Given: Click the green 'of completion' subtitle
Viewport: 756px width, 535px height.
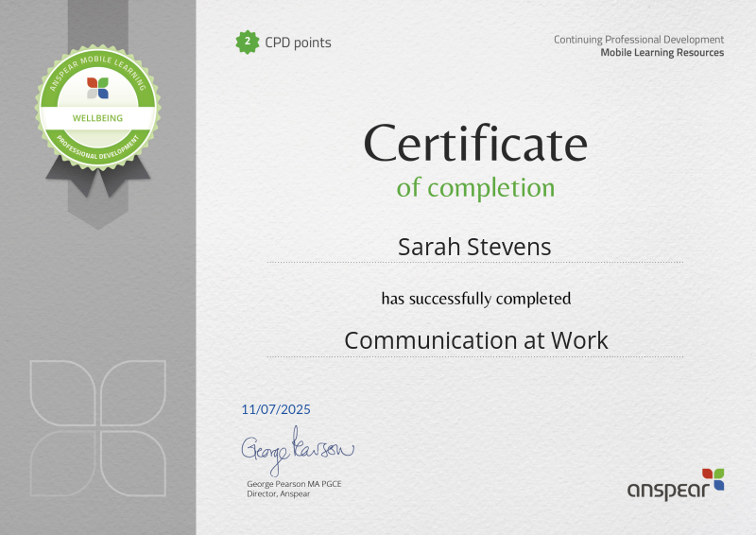Looking at the screenshot, I should (475, 187).
